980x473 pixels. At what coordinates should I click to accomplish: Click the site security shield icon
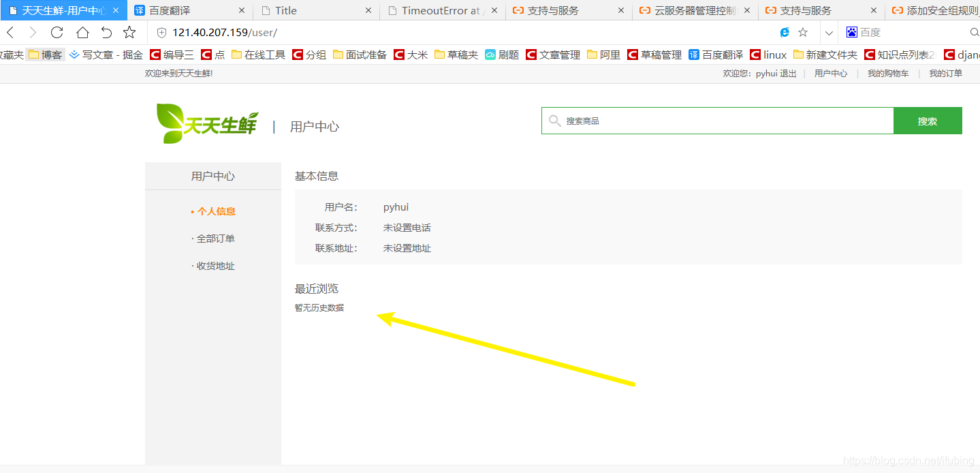click(161, 33)
